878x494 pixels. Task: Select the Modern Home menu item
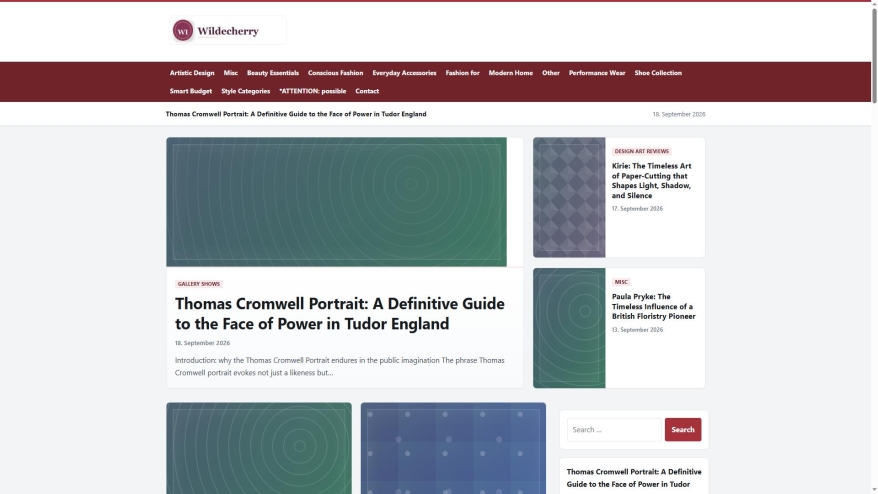(511, 73)
